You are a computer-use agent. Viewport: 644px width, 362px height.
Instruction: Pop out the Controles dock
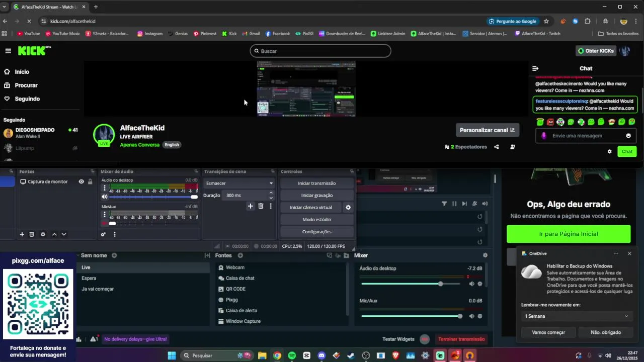pyautogui.click(x=351, y=172)
